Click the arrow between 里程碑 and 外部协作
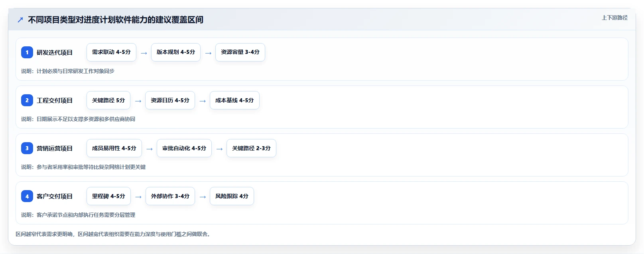This screenshot has width=644, height=254. [138, 197]
